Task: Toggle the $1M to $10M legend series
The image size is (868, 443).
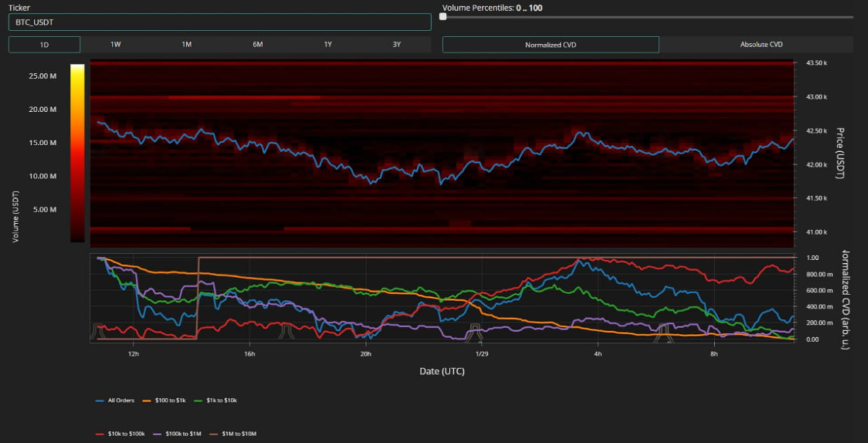Action: [x=232, y=433]
